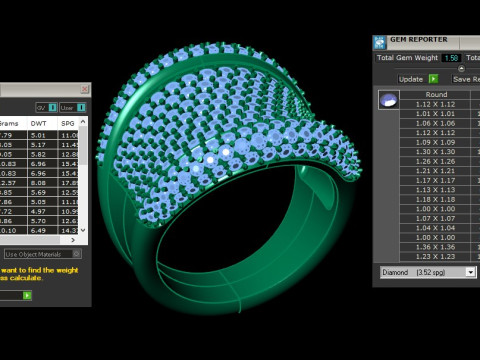Select the DWT value 4.97

pos(42,211)
